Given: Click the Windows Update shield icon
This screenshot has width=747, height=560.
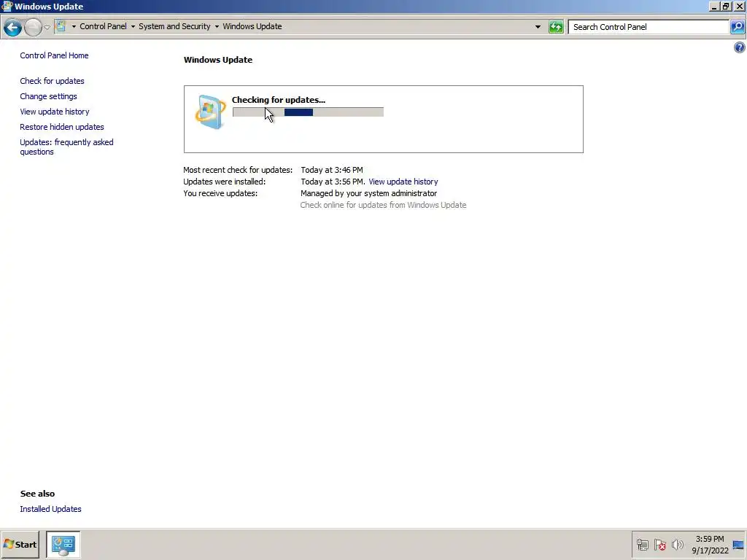Looking at the screenshot, I should pyautogui.click(x=210, y=112).
